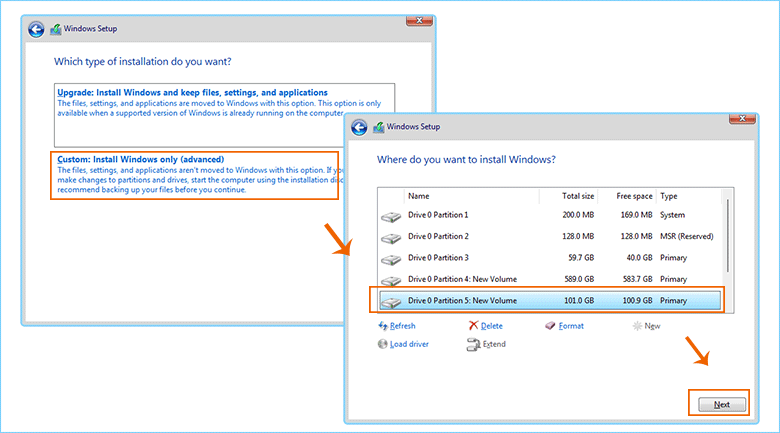Image resolution: width=780 pixels, height=433 pixels.
Task: Click 'Which type of installation do you want?' heading
Action: [143, 62]
